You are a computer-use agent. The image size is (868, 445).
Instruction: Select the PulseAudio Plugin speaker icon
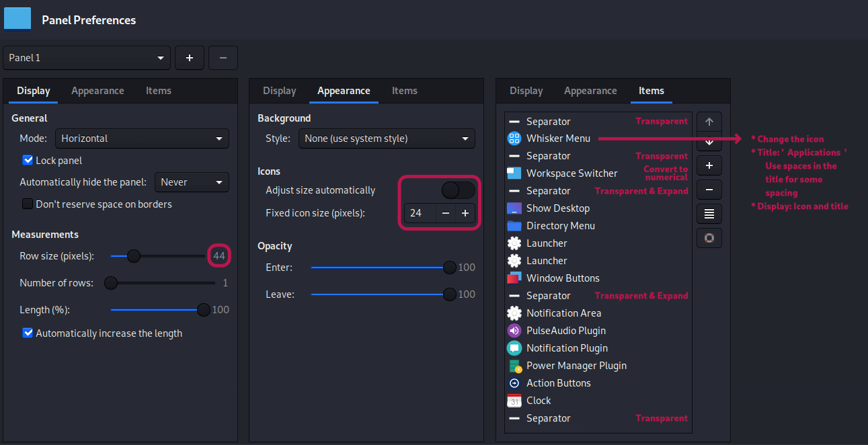click(513, 330)
